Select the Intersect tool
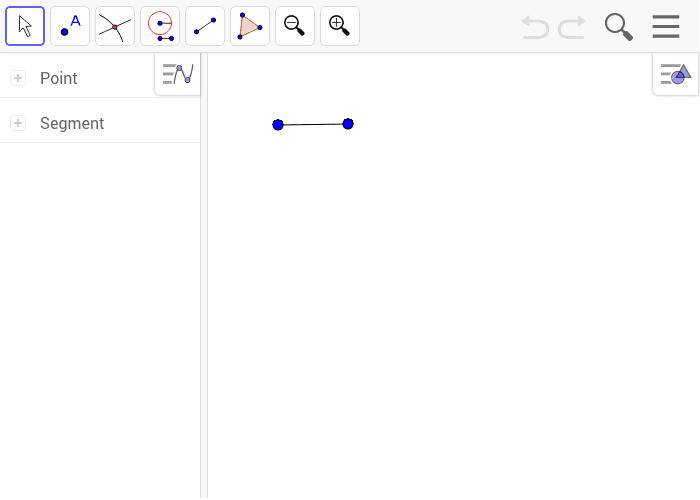The image size is (700, 500). (115, 26)
